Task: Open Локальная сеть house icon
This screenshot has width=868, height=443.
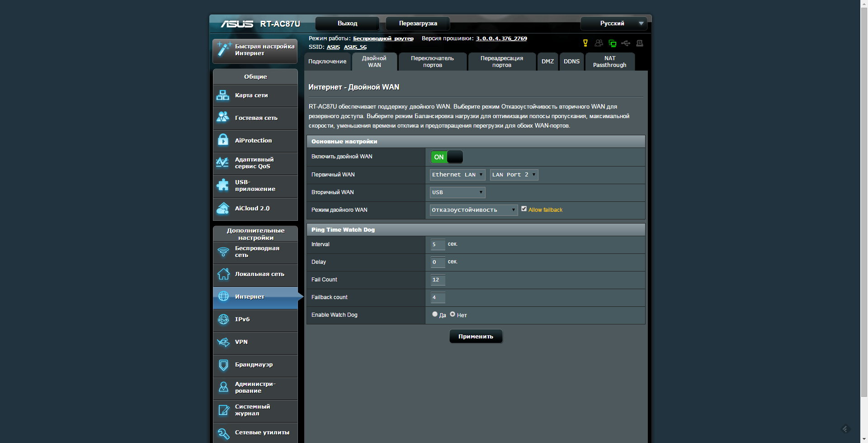Action: coord(223,274)
